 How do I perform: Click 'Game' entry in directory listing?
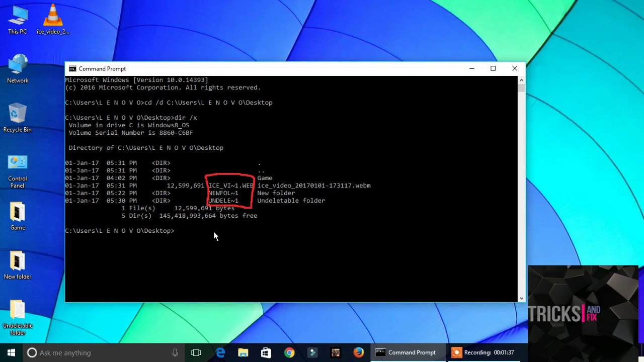tap(265, 178)
